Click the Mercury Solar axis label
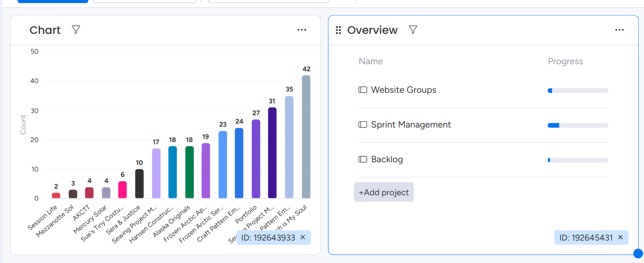 pos(90,219)
